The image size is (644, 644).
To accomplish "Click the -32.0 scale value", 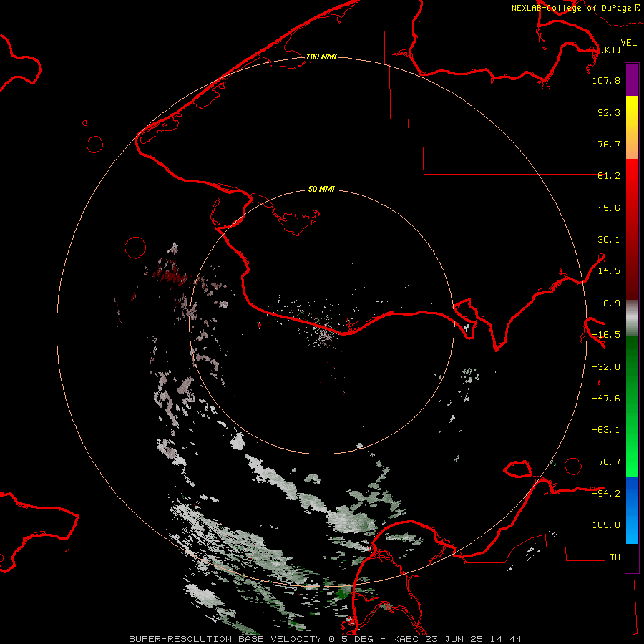I will coord(606,367).
